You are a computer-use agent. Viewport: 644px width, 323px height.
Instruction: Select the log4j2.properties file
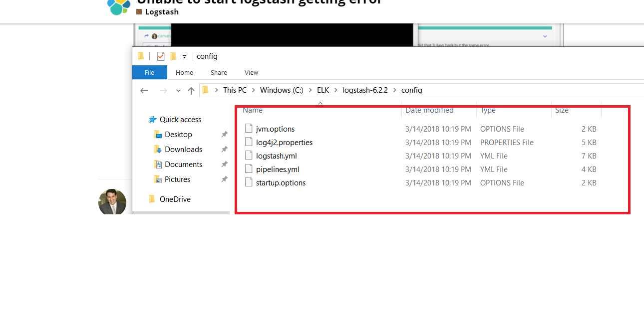pos(284,143)
